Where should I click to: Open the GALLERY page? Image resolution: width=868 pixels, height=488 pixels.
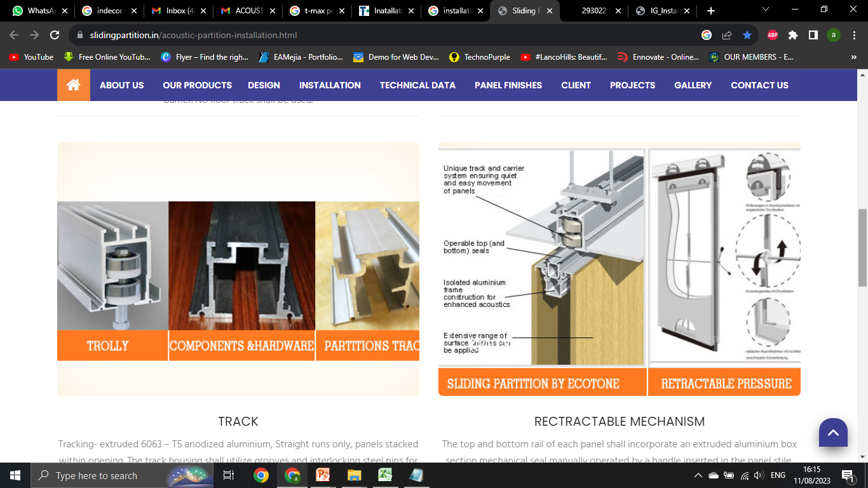[693, 85]
